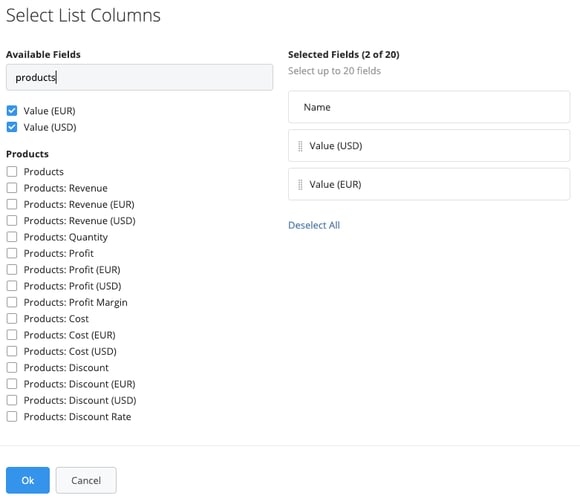The width and height of the screenshot is (580, 504).
Task: Enable Products: Cost (USD) field
Action: pyautogui.click(x=12, y=351)
